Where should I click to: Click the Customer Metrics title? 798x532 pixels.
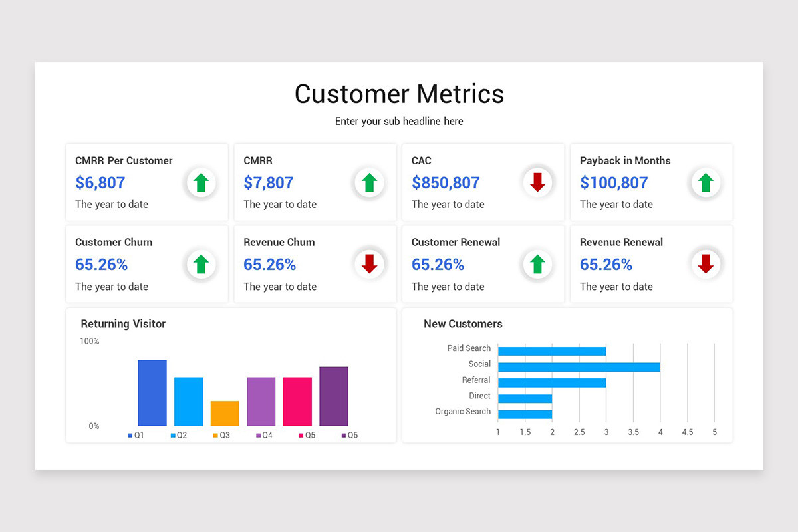(399, 94)
